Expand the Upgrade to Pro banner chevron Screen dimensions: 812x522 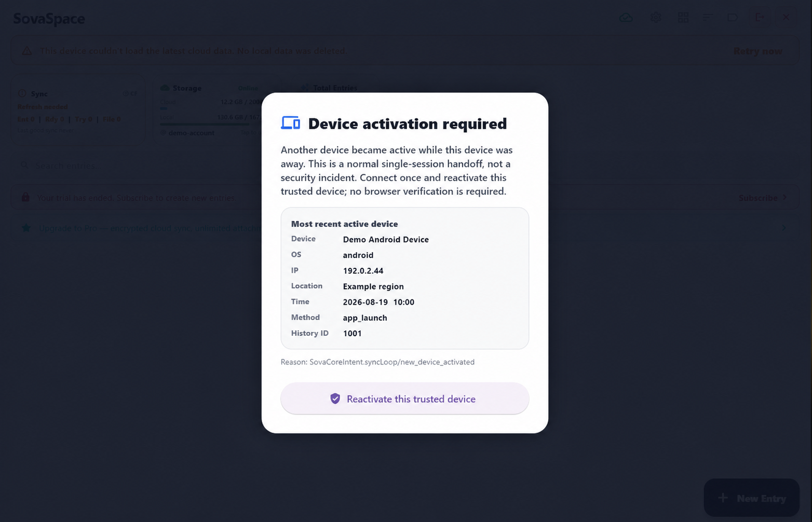[784, 228]
